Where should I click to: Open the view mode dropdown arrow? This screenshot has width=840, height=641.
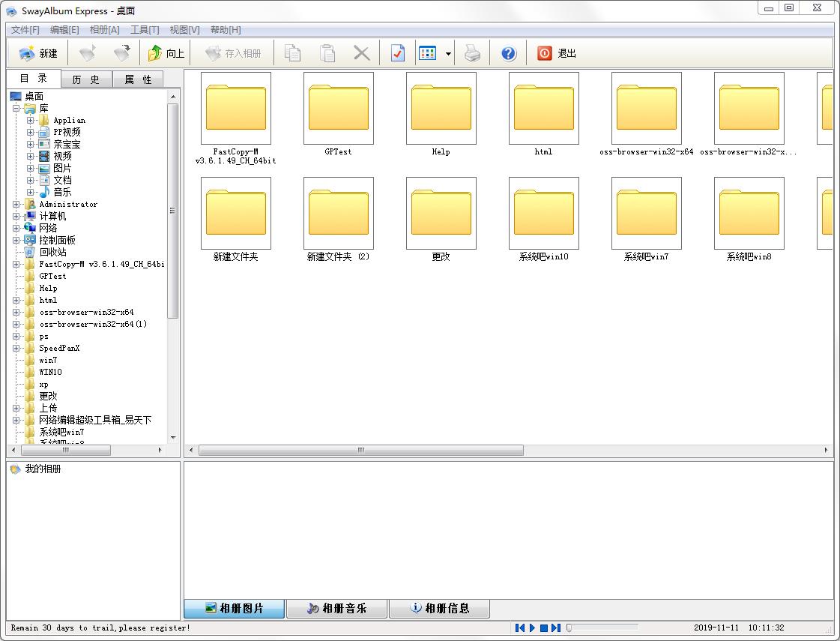448,54
